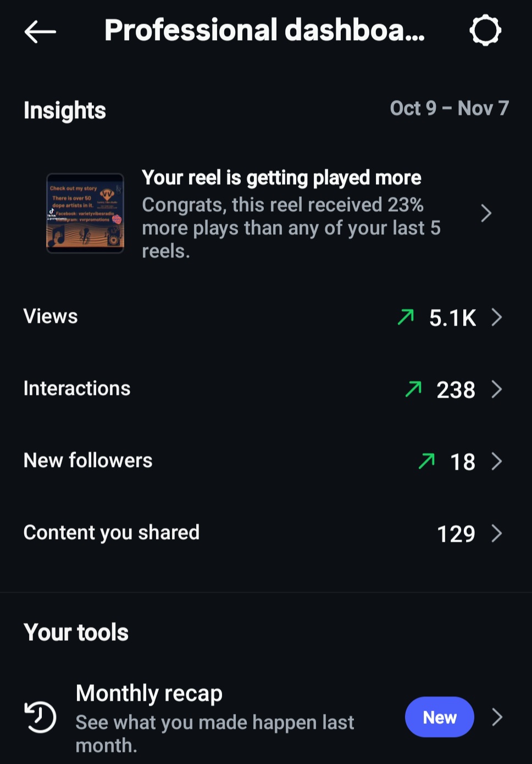This screenshot has width=532, height=764.
Task: Tap the back arrow icon
Action: point(40,31)
